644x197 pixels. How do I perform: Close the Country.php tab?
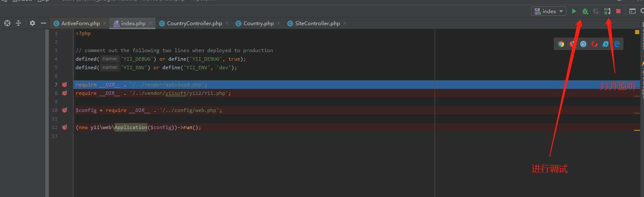point(279,24)
